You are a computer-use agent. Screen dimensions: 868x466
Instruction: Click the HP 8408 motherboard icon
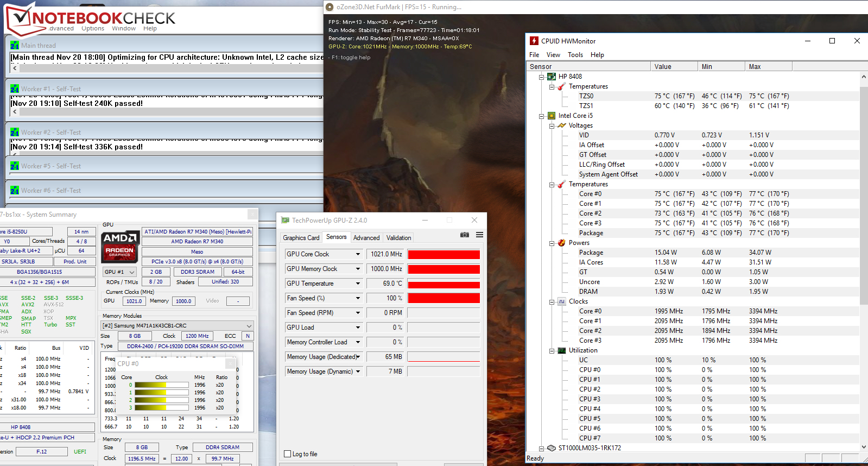click(552, 77)
